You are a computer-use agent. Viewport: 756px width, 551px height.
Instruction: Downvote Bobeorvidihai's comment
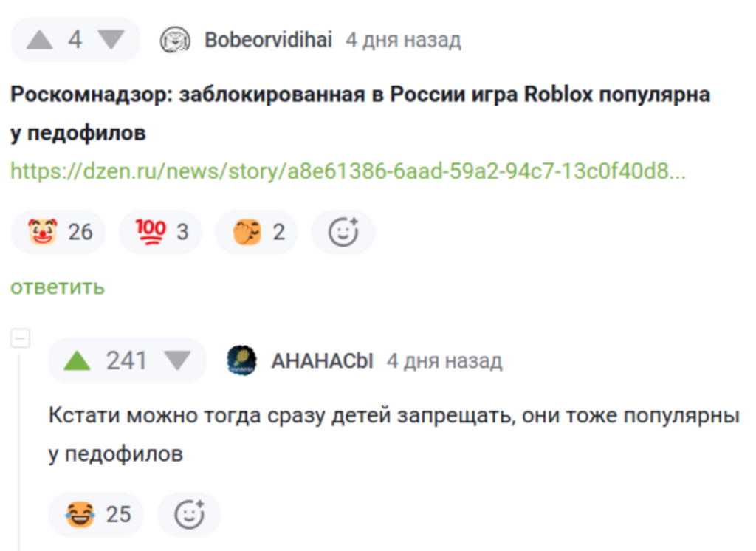pos(111,39)
